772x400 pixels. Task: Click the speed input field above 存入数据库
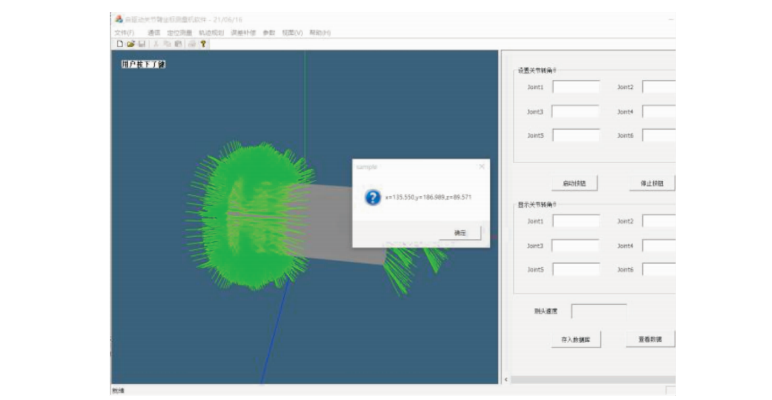(x=599, y=311)
